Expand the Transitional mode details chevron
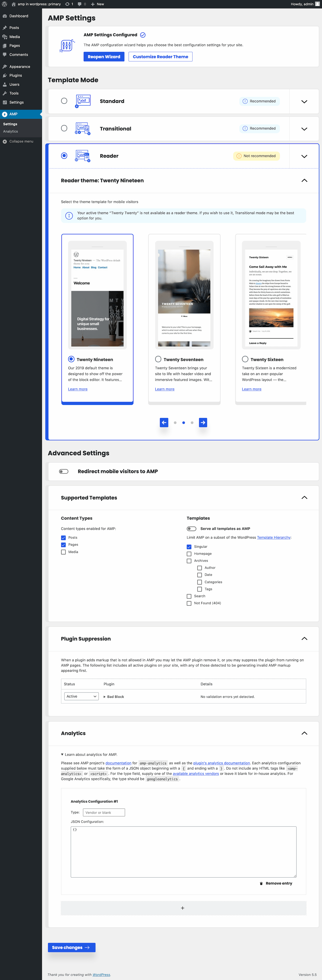Image resolution: width=322 pixels, height=980 pixels. tap(304, 129)
